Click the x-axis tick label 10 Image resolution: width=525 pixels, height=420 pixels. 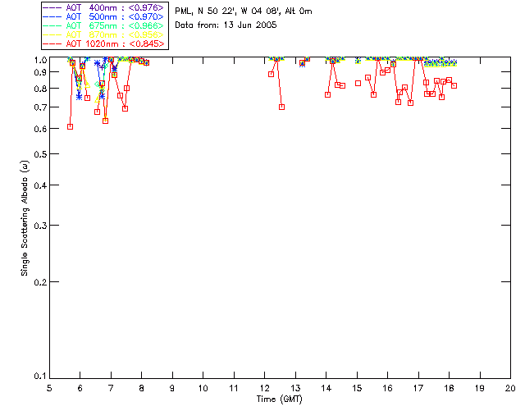(x=203, y=388)
